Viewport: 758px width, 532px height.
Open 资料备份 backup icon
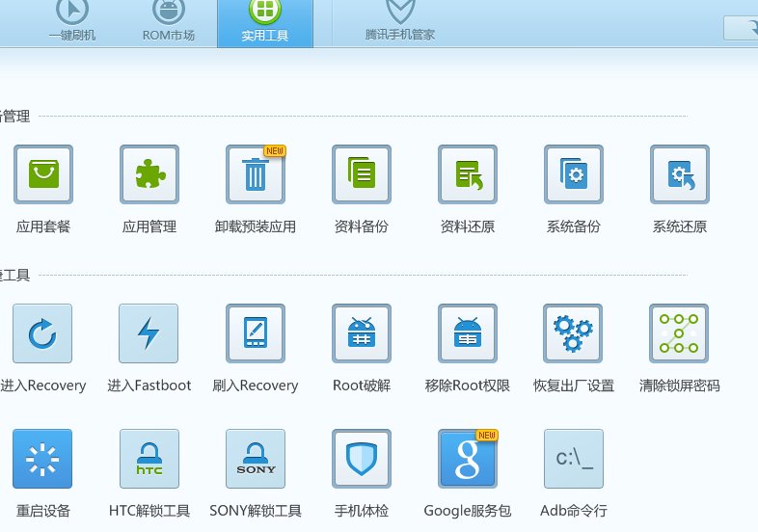coord(362,175)
